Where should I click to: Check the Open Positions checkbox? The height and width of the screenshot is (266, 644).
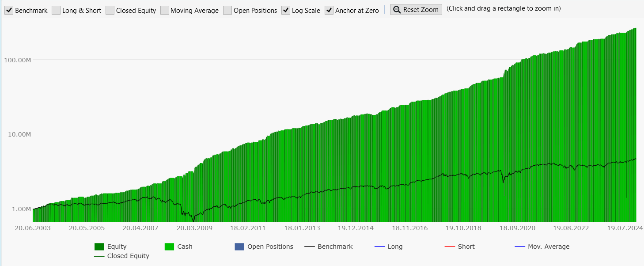(227, 10)
